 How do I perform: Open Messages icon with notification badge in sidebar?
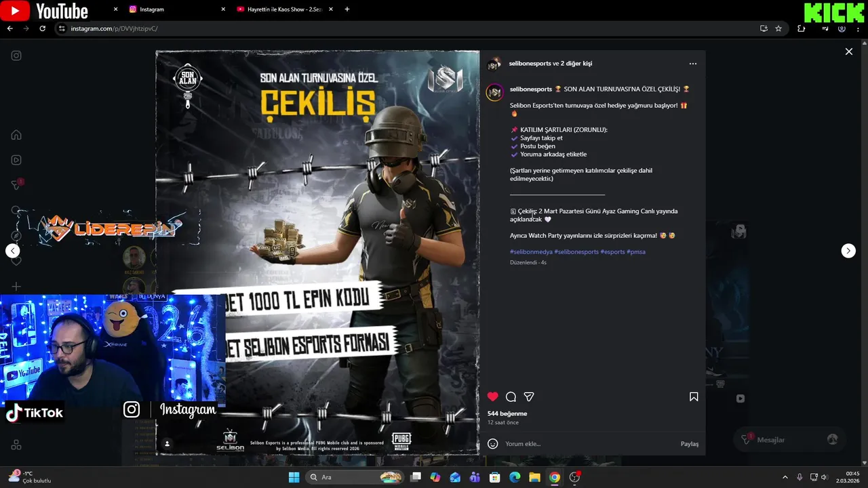[17, 185]
